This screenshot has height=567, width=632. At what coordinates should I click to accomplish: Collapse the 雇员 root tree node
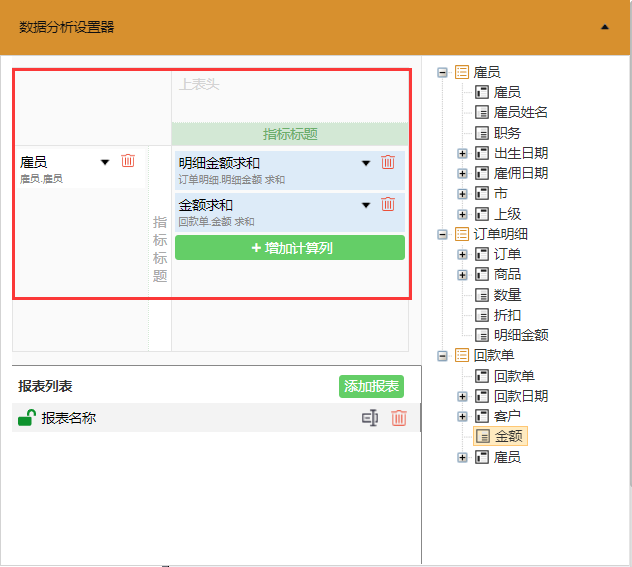(x=442, y=73)
